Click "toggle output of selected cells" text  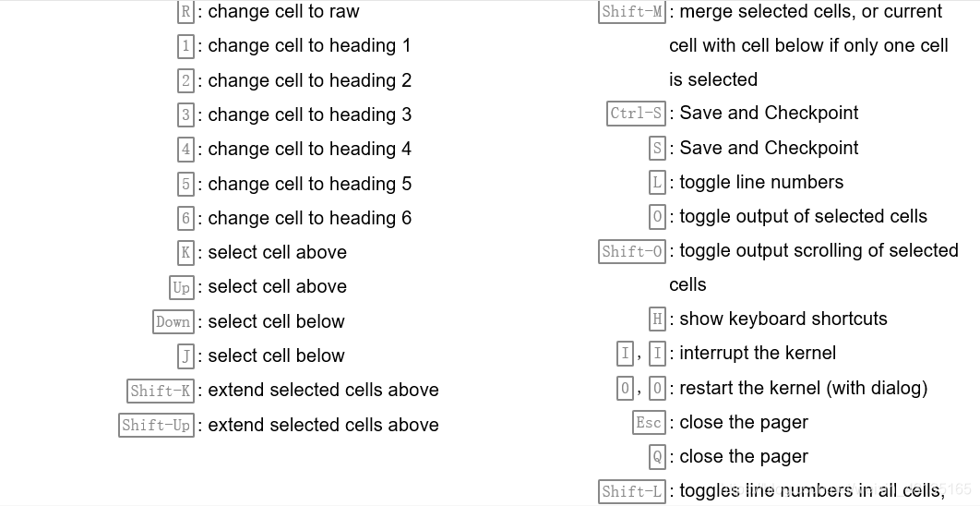[x=803, y=216]
